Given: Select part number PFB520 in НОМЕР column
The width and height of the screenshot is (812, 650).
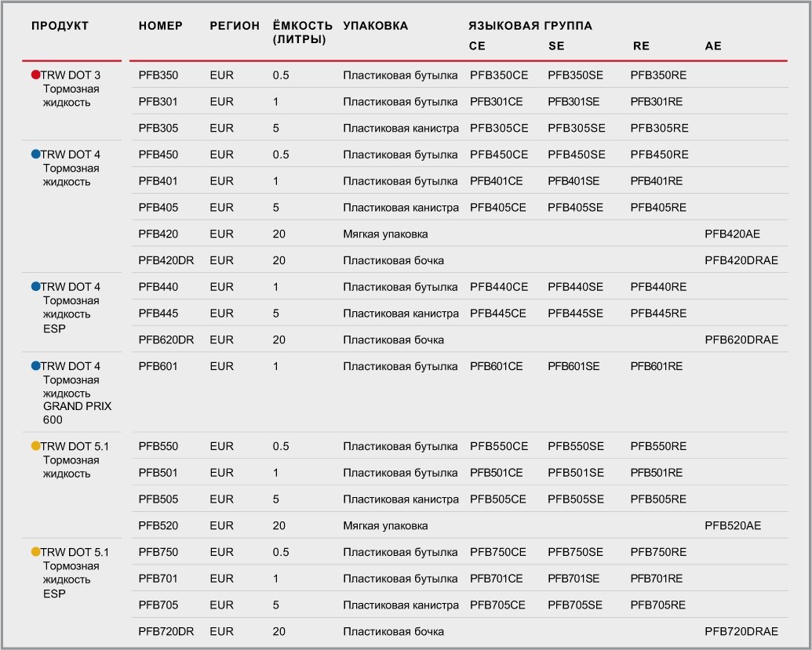Looking at the screenshot, I should point(158,526).
